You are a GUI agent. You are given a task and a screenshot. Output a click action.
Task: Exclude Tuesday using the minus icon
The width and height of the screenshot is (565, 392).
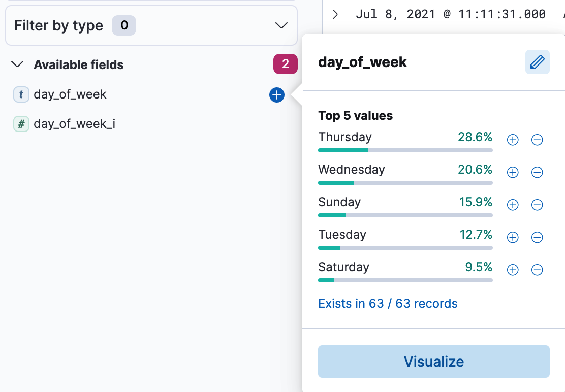click(537, 237)
